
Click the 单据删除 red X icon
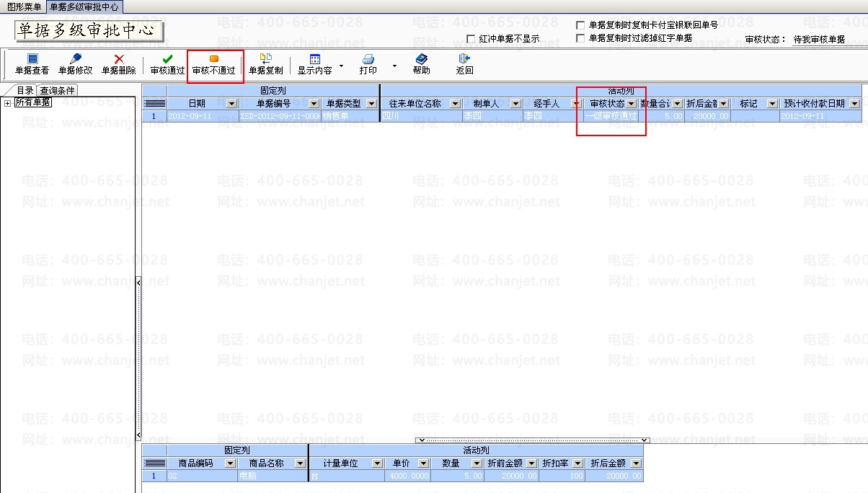pos(119,59)
